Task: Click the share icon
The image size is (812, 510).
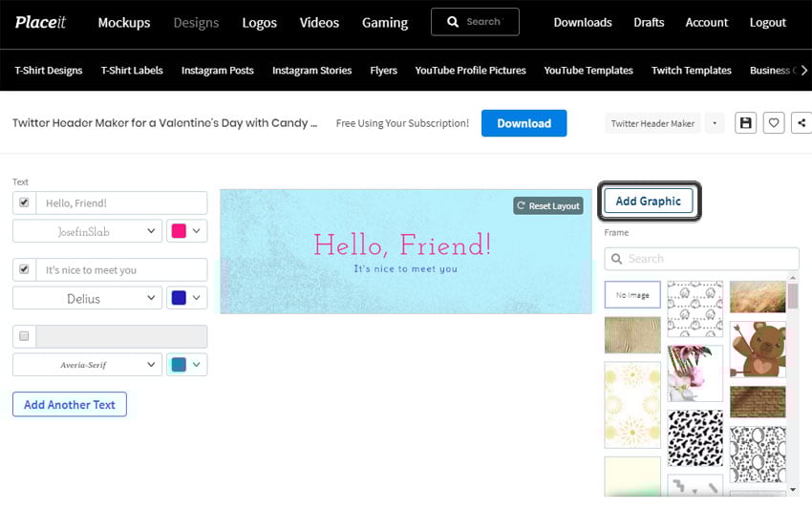Action: [x=801, y=123]
